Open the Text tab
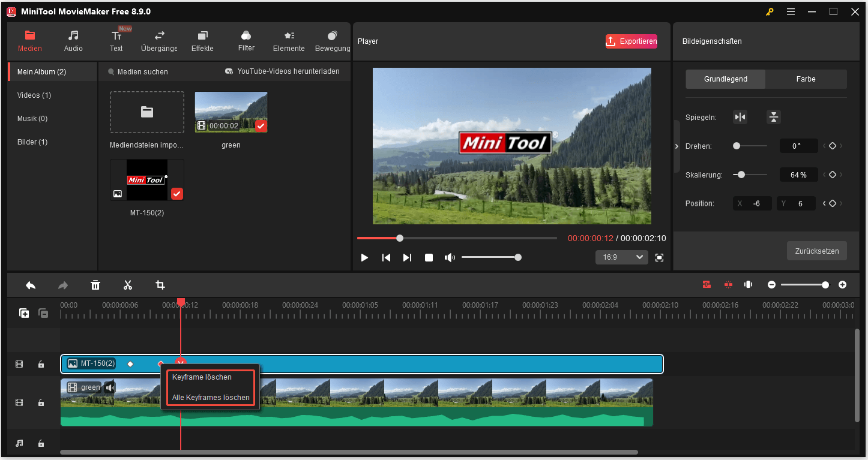 116,41
